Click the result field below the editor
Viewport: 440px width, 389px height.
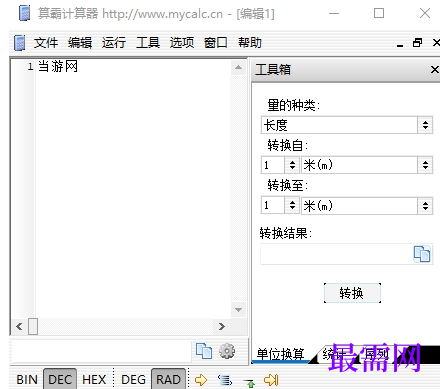101,351
